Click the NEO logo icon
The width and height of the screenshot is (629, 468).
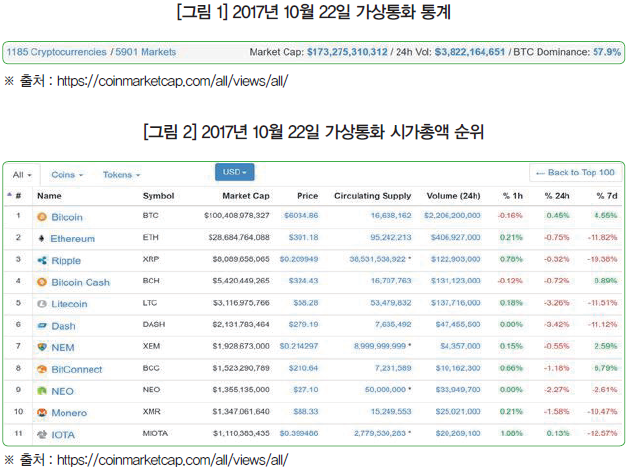coord(42,391)
